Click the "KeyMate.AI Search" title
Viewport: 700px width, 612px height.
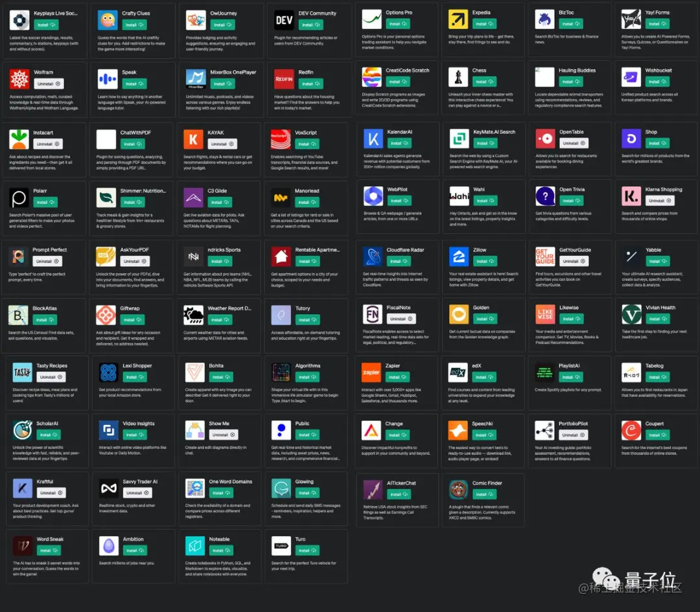(x=494, y=132)
